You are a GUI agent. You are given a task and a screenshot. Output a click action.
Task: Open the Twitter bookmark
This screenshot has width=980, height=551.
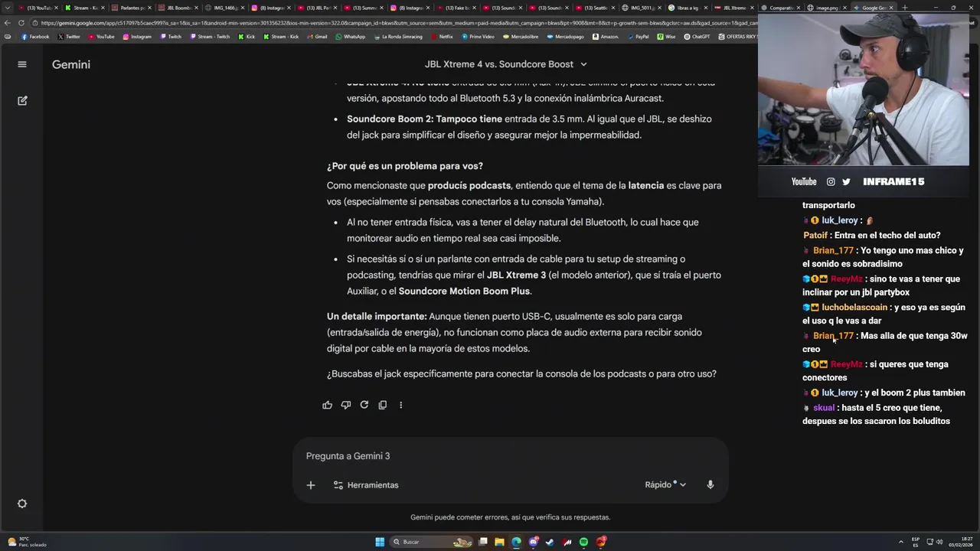[x=69, y=37]
